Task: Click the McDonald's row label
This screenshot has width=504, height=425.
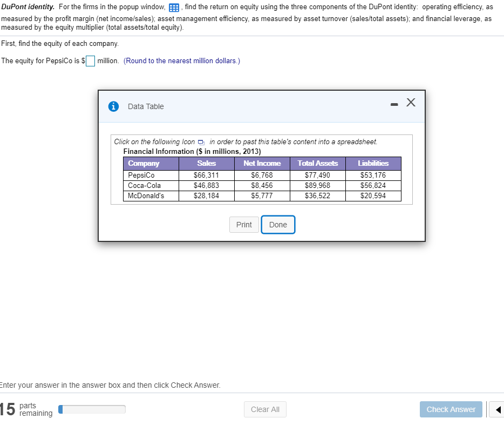Action: 146,196
